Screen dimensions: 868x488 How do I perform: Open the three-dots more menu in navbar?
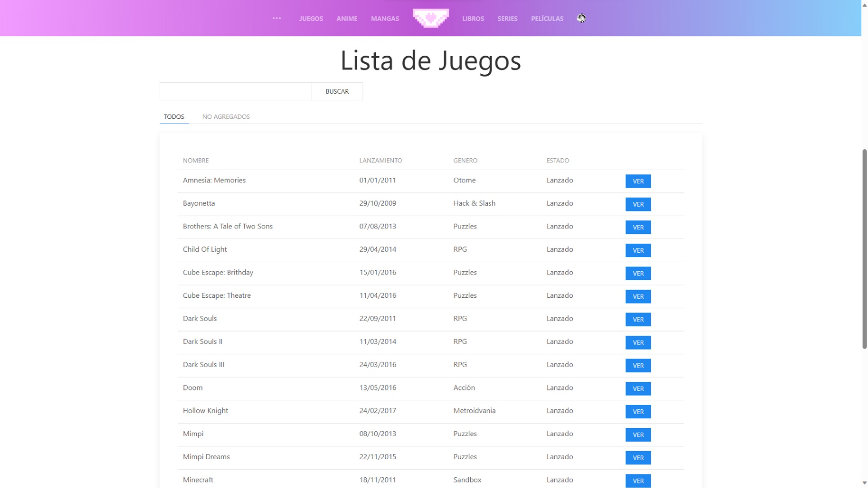tap(276, 18)
